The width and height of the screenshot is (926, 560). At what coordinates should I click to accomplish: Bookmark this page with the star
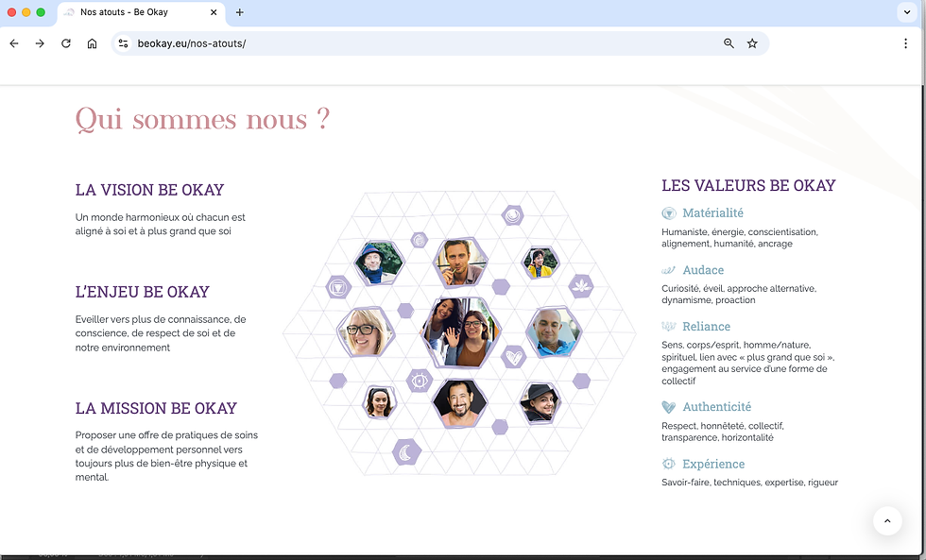[x=752, y=43]
